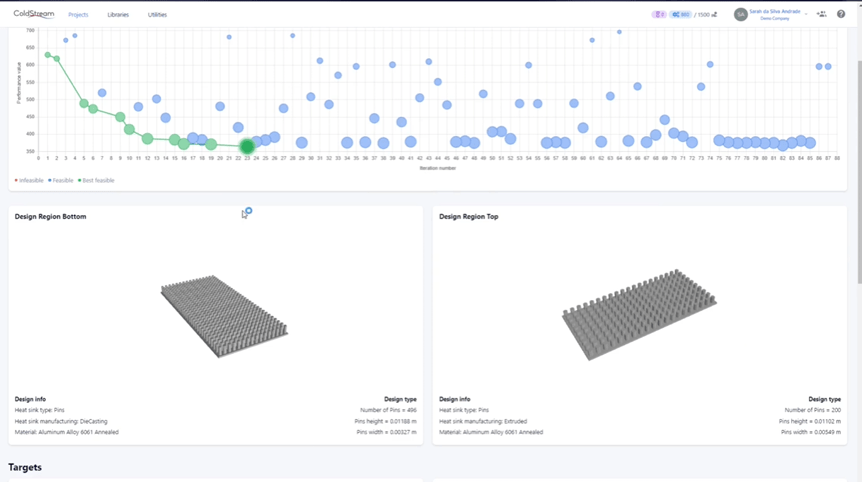
Task: Click the purple badge in header
Action: [659, 15]
